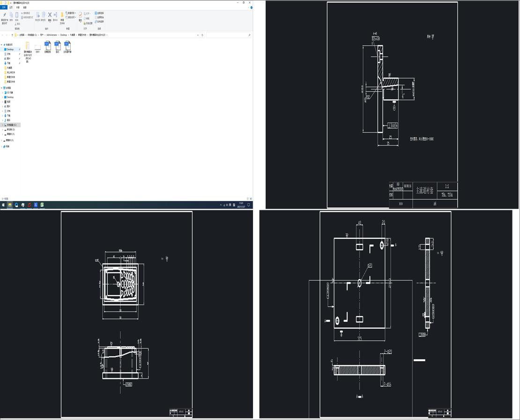This screenshot has height=420, width=520.
Task: Select the first DWG file icon
Action: pyautogui.click(x=48, y=47)
